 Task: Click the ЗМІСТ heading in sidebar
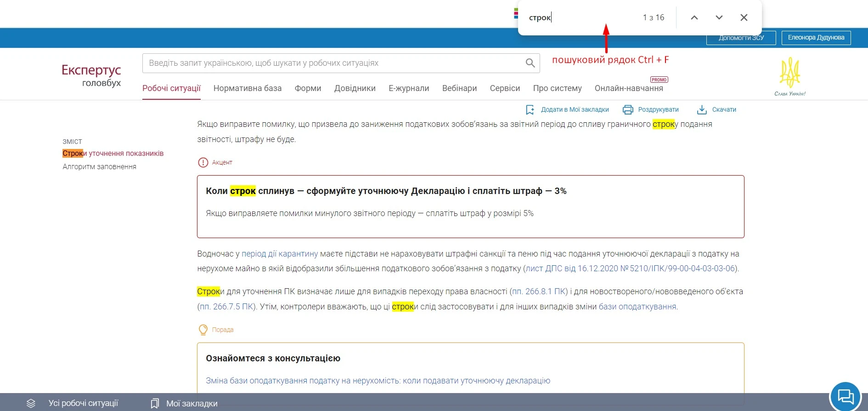72,142
